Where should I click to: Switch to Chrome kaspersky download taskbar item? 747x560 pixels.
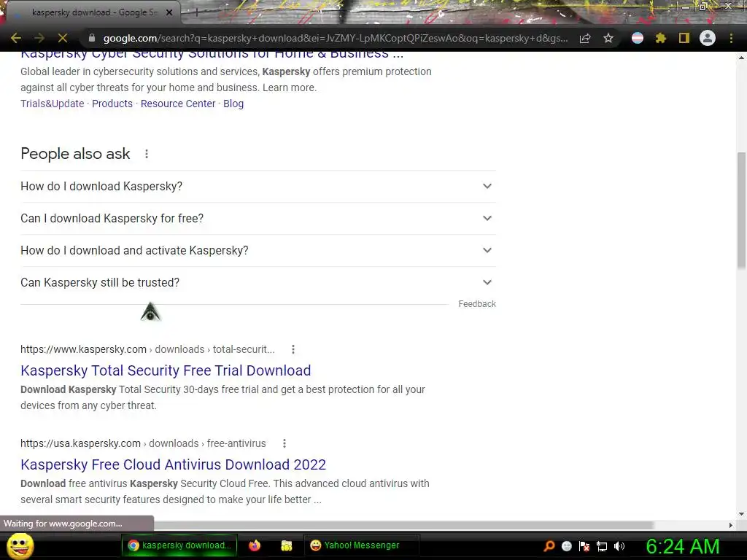pos(179,545)
